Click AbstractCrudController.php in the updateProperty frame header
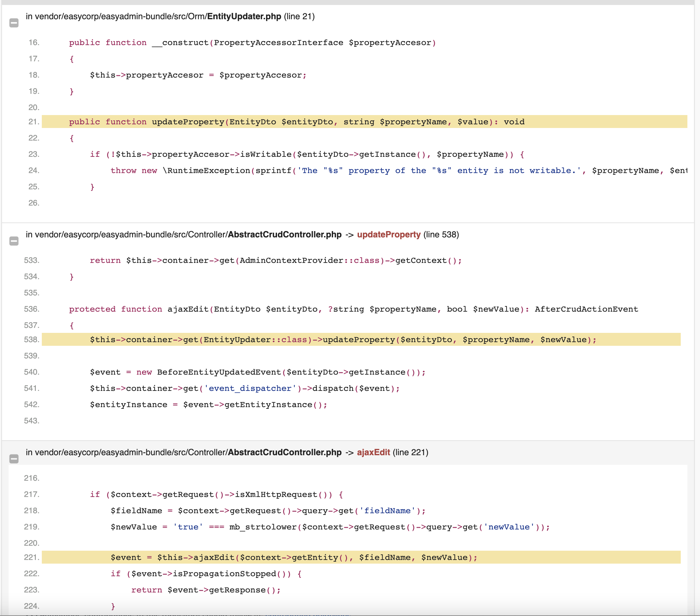700x616 pixels. tap(285, 235)
